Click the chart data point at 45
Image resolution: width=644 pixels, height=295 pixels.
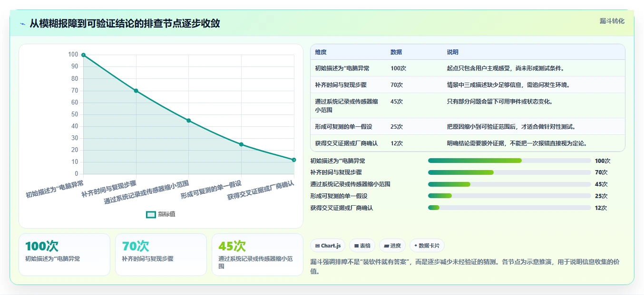tap(189, 121)
